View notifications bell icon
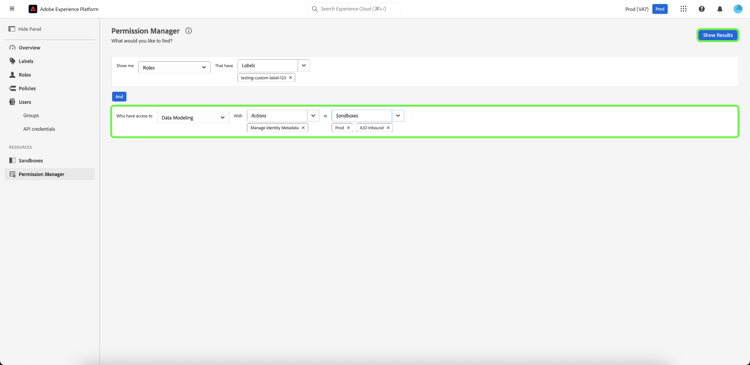Screen dimensions: 750x365 [720, 9]
